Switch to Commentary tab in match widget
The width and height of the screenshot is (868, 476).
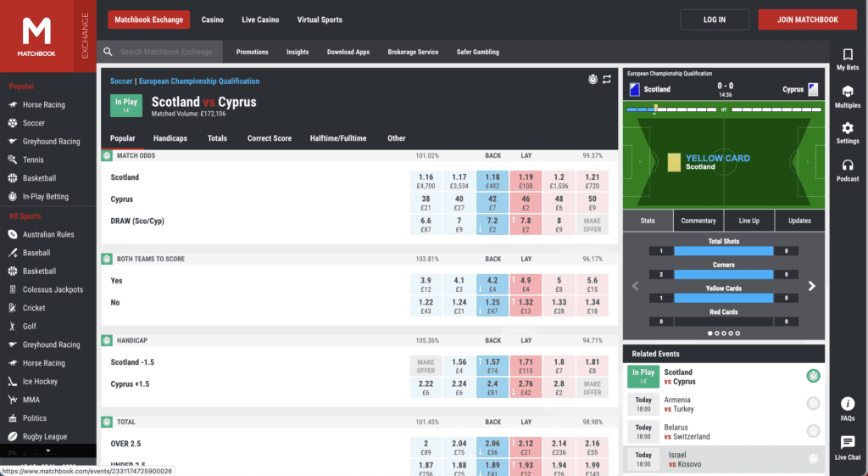(x=698, y=221)
